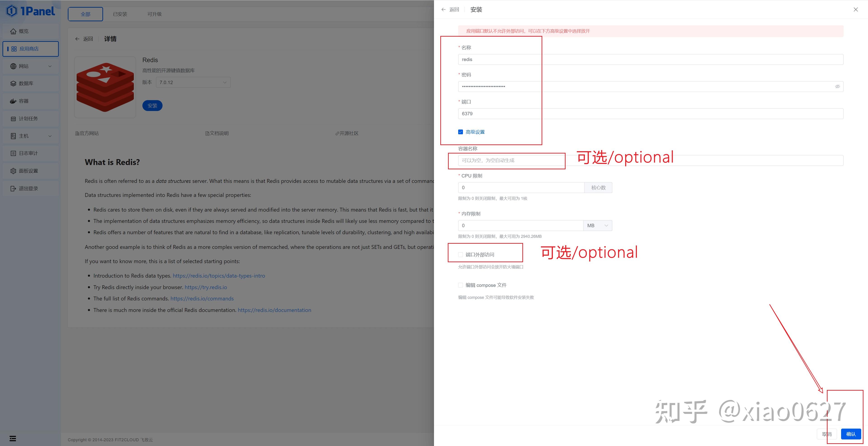Screen dimensions: 868x446
Task: Click the 端口 field showing 6379
Action: [x=650, y=113]
